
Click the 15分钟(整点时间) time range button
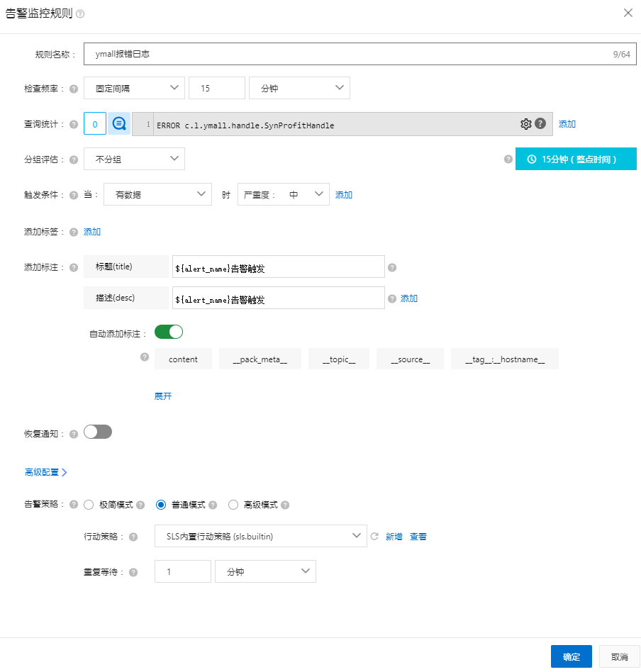(576, 159)
